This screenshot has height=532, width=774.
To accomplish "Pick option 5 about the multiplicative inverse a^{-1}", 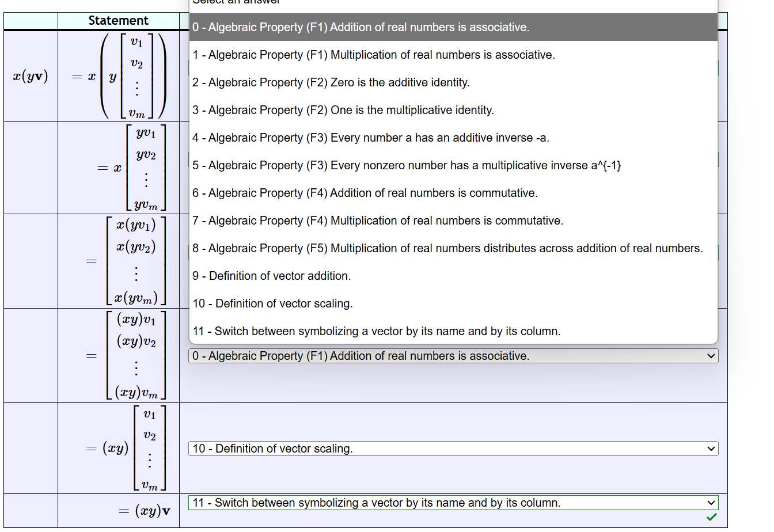I will tap(453, 165).
